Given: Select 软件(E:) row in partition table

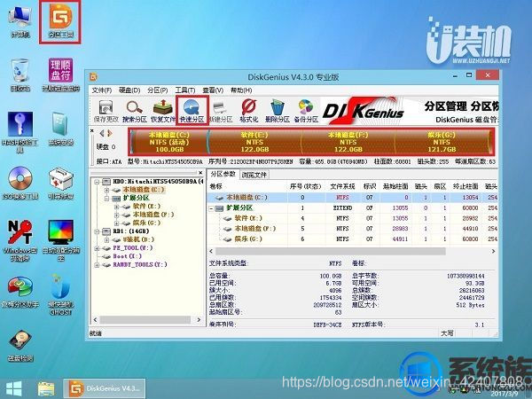Looking at the screenshot, I should (352, 218).
